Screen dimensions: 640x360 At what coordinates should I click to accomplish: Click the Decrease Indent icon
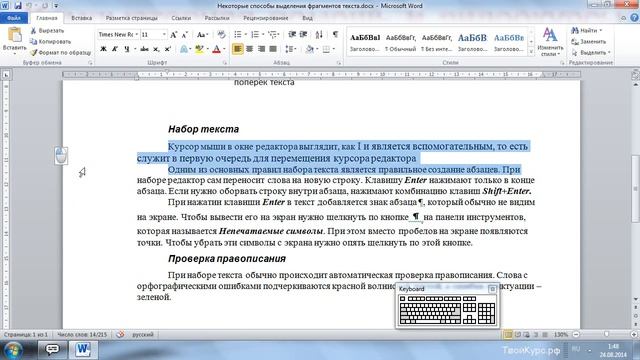coord(292,34)
